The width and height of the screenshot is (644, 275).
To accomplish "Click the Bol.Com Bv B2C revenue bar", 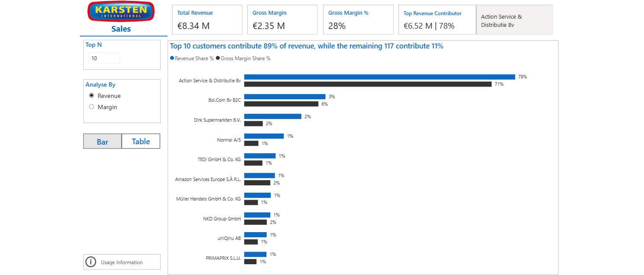I will coord(285,97).
